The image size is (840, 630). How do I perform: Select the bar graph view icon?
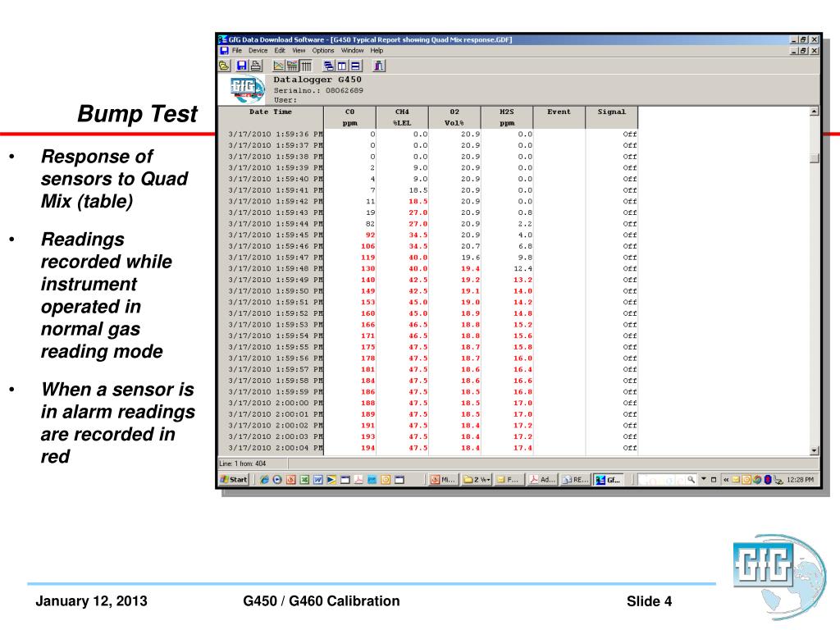click(x=292, y=66)
